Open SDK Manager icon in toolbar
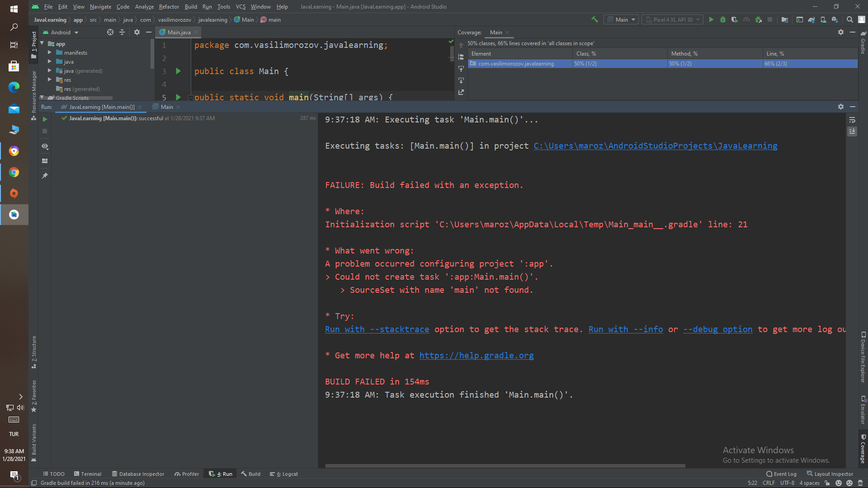This screenshot has height=488, width=868. [835, 19]
